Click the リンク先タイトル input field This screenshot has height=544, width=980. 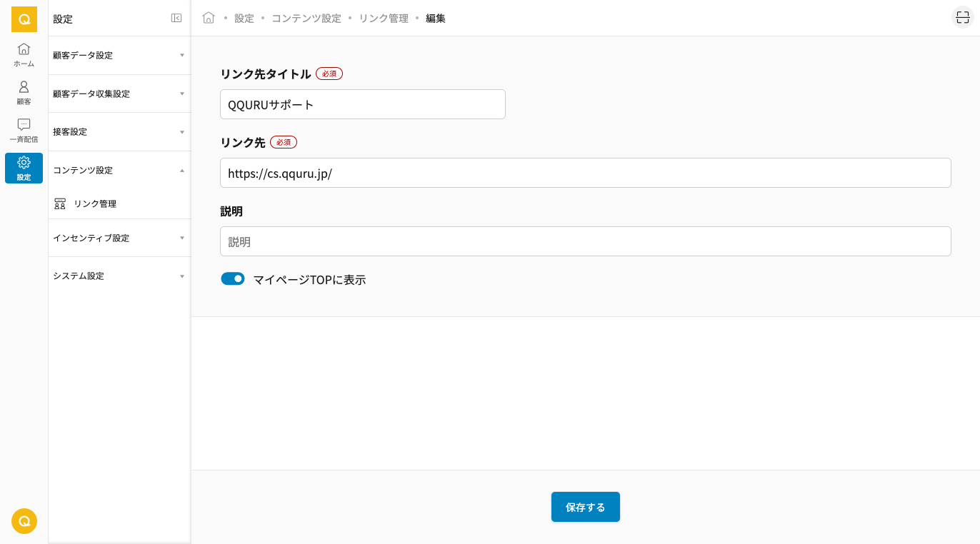[362, 104]
